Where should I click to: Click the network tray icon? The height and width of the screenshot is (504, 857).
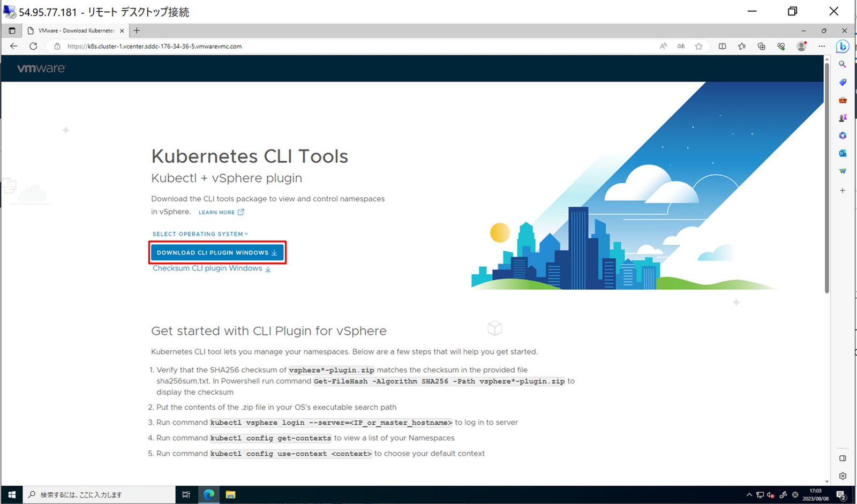(x=760, y=495)
